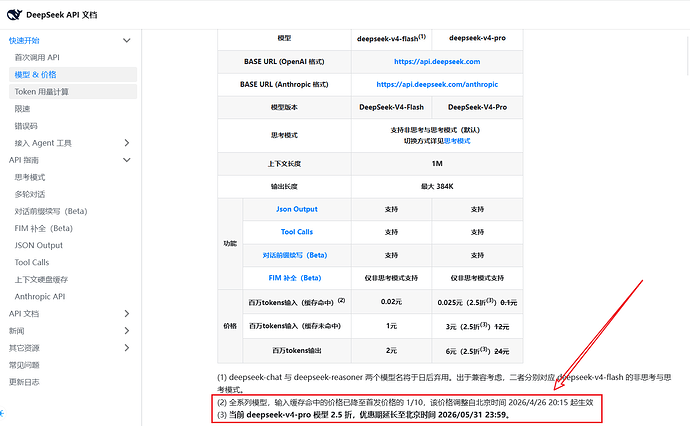This screenshot has height=426, width=690.
Task: Open 接入 Agent 工具 sidebar item
Action: (43, 143)
